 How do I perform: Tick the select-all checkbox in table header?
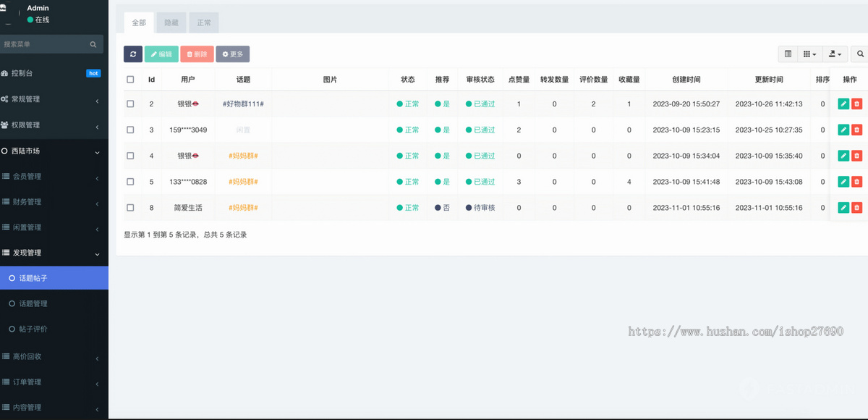click(130, 80)
